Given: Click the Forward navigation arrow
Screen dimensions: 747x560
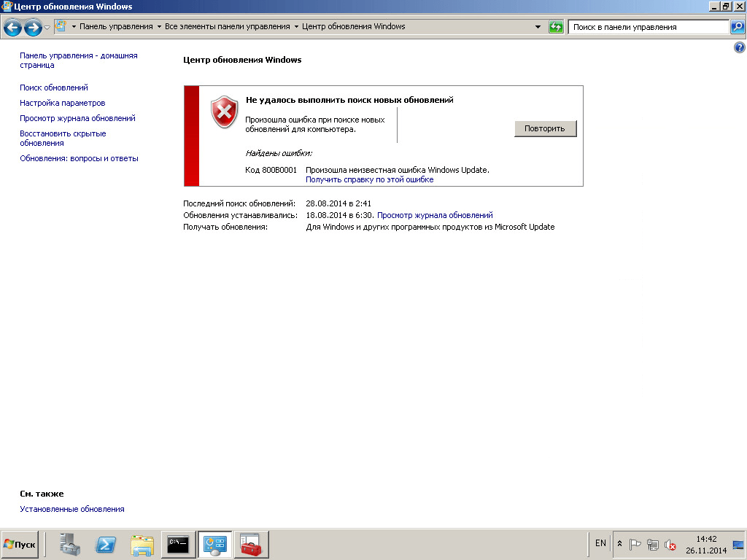Looking at the screenshot, I should pyautogui.click(x=33, y=27).
